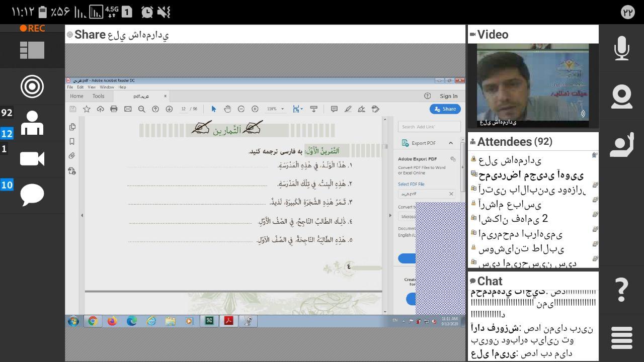Select the arrow Selection tool in Acrobat
The height and width of the screenshot is (362, 644).
coord(213,109)
